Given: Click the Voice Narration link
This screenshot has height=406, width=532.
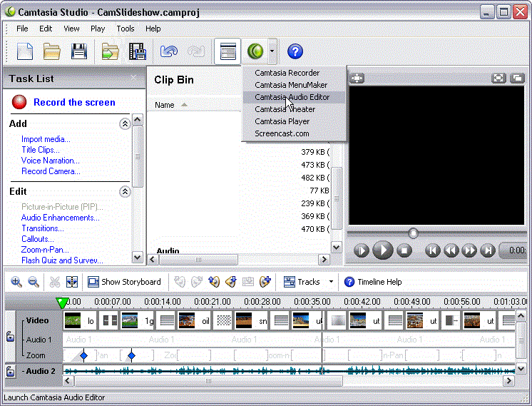Looking at the screenshot, I should 50,161.
